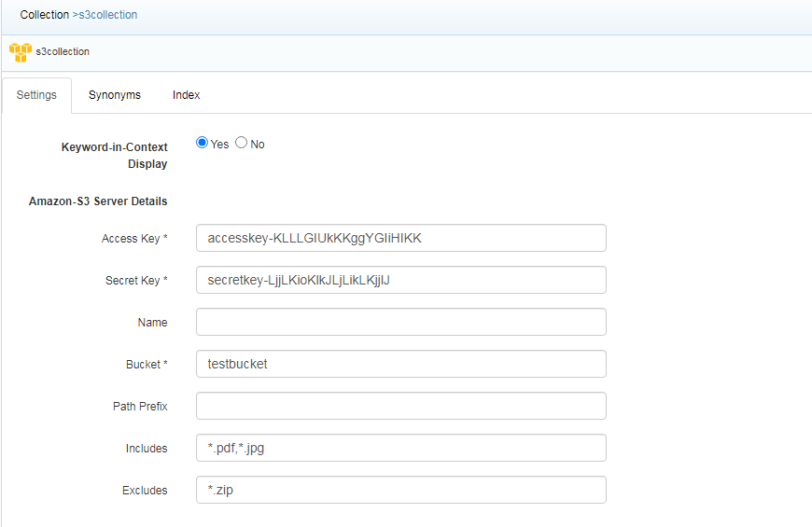Click the Path Prefix label
The width and height of the screenshot is (812, 527).
[140, 407]
